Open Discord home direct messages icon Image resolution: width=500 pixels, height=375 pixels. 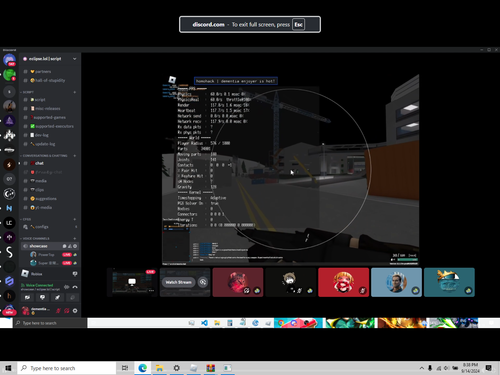pyautogui.click(x=9, y=60)
